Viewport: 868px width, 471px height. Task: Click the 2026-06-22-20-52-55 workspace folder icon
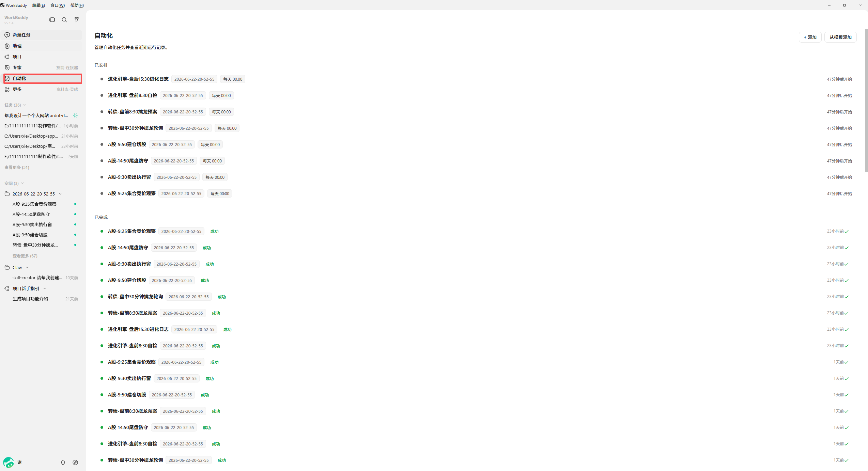coord(7,194)
